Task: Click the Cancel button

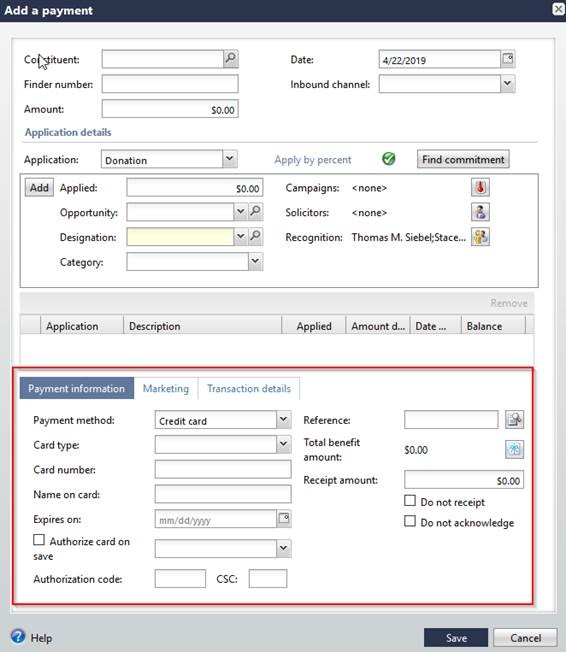Action: click(526, 638)
